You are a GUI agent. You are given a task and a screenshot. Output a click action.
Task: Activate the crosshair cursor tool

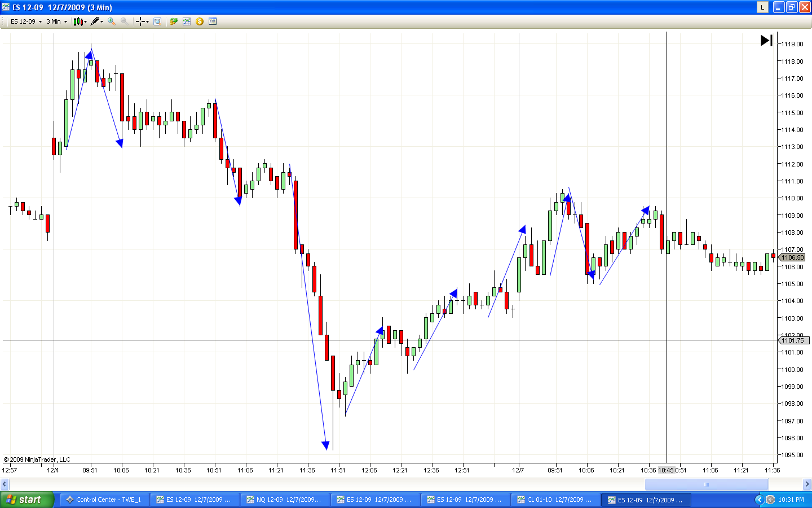click(x=140, y=21)
